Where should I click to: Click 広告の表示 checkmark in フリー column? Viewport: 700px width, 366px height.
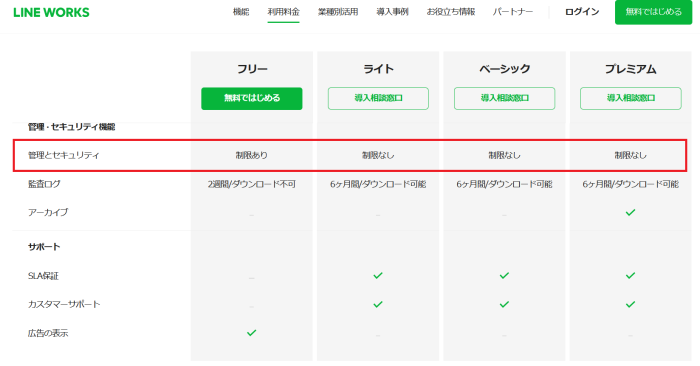tap(252, 333)
